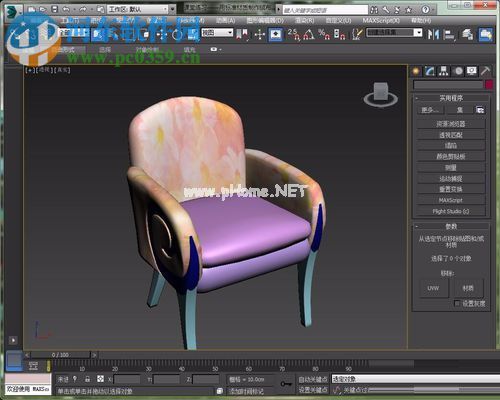
Task: Click the favorites star icon in title bar
Action: coord(408,10)
